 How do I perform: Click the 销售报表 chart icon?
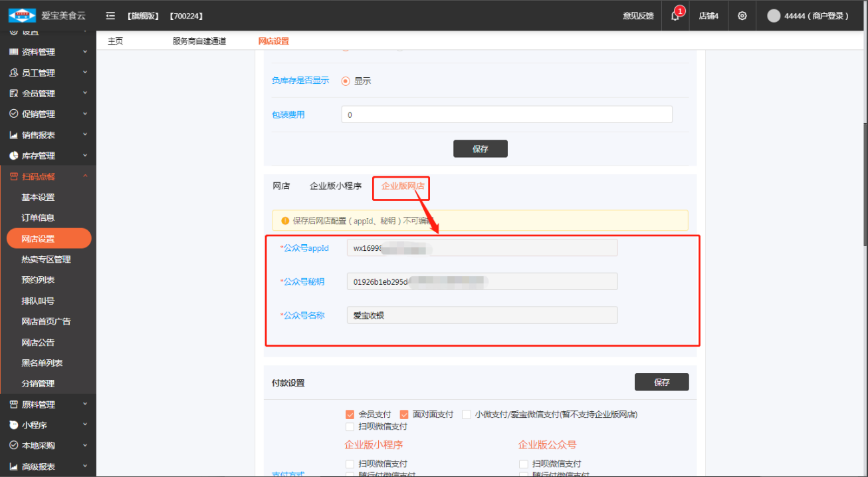pos(13,135)
